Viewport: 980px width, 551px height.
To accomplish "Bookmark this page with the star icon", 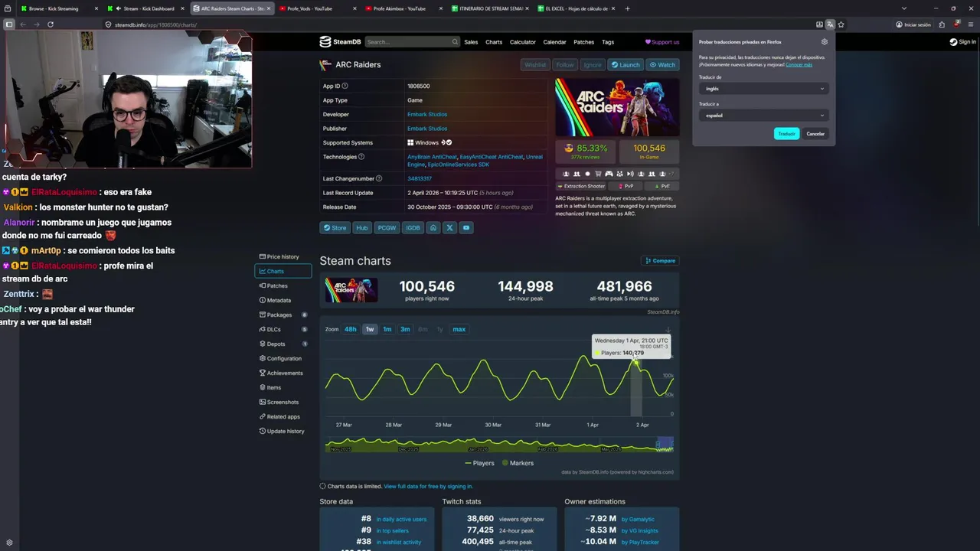I will pyautogui.click(x=841, y=24).
